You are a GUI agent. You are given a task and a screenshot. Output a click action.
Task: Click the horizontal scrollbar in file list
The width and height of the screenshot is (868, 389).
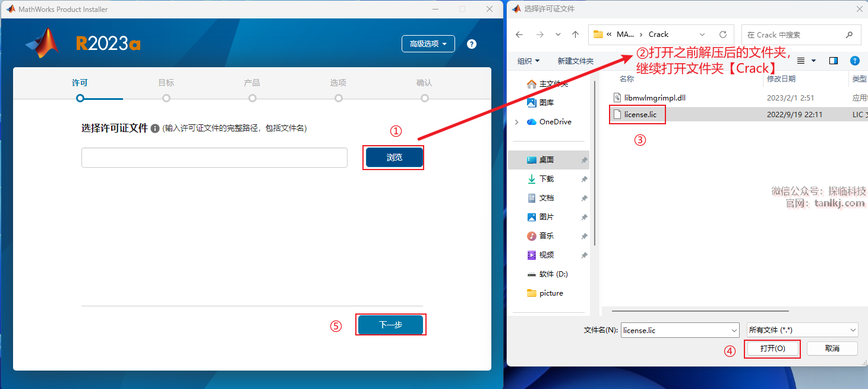coord(700,310)
